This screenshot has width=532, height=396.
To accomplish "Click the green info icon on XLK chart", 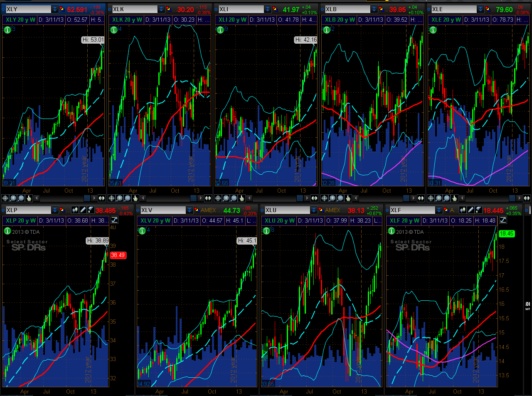I will (x=113, y=30).
